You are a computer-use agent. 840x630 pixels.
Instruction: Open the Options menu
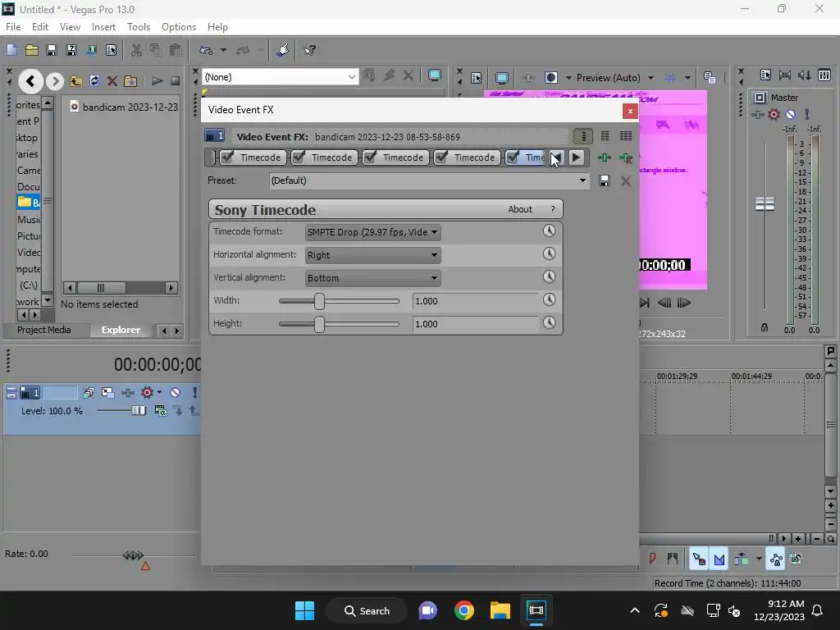click(x=179, y=27)
